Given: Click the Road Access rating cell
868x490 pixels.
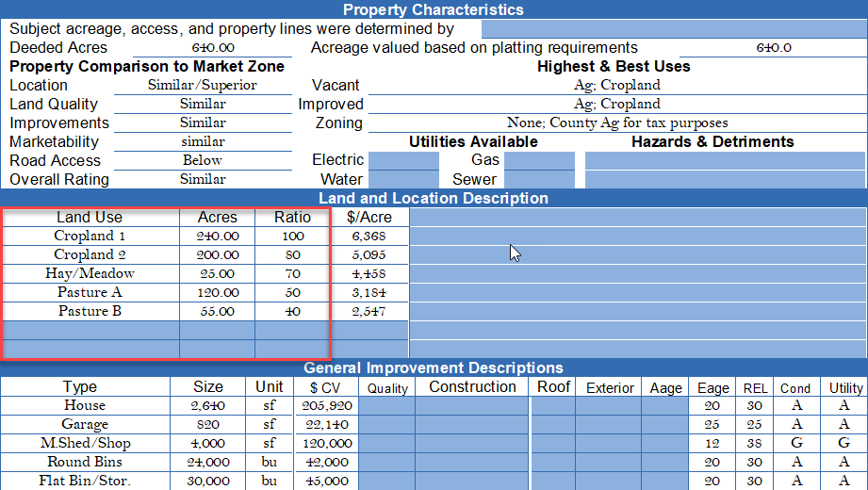Looking at the screenshot, I should pyautogui.click(x=202, y=160).
